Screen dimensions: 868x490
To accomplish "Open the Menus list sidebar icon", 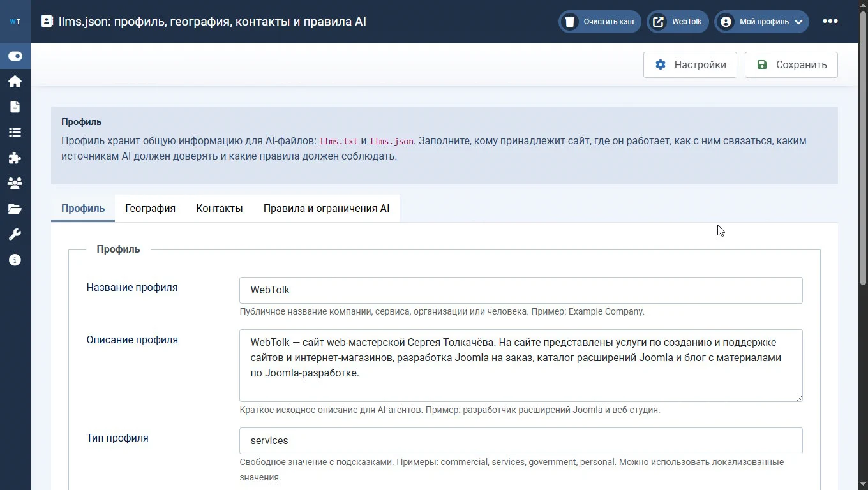I will point(15,132).
